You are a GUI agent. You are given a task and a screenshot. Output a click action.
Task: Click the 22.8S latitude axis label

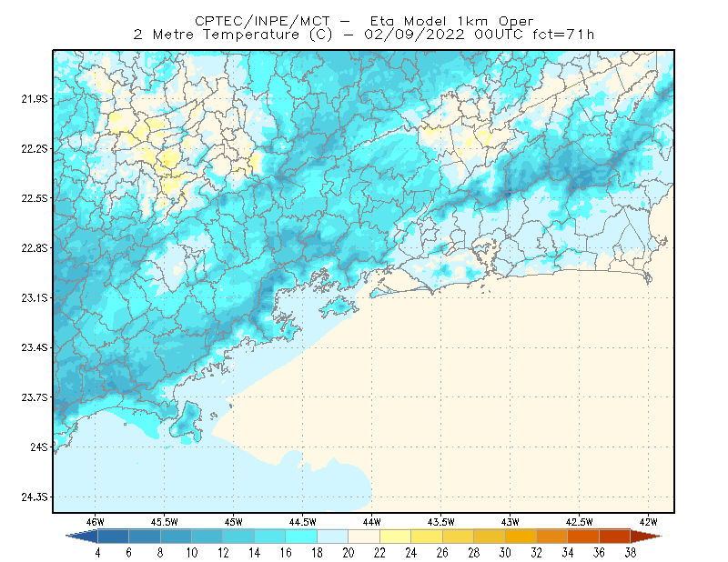tap(35, 248)
